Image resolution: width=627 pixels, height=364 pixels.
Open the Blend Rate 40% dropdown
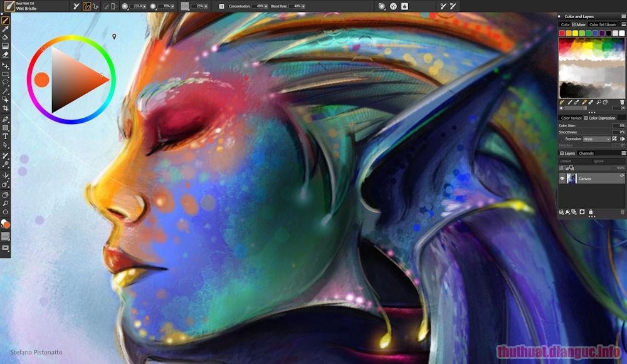[x=303, y=6]
